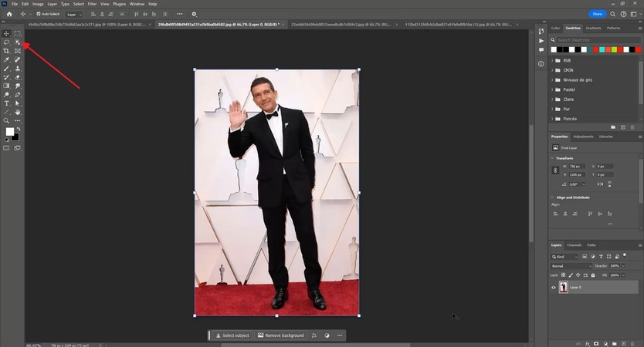This screenshot has height=347, width=644.
Task: Select the Zoom tool in the toolbox
Action: coord(6,120)
